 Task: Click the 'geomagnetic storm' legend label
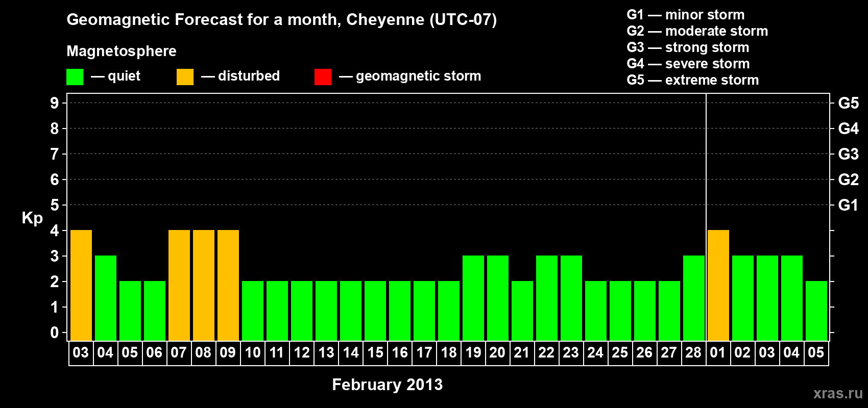tap(419, 76)
